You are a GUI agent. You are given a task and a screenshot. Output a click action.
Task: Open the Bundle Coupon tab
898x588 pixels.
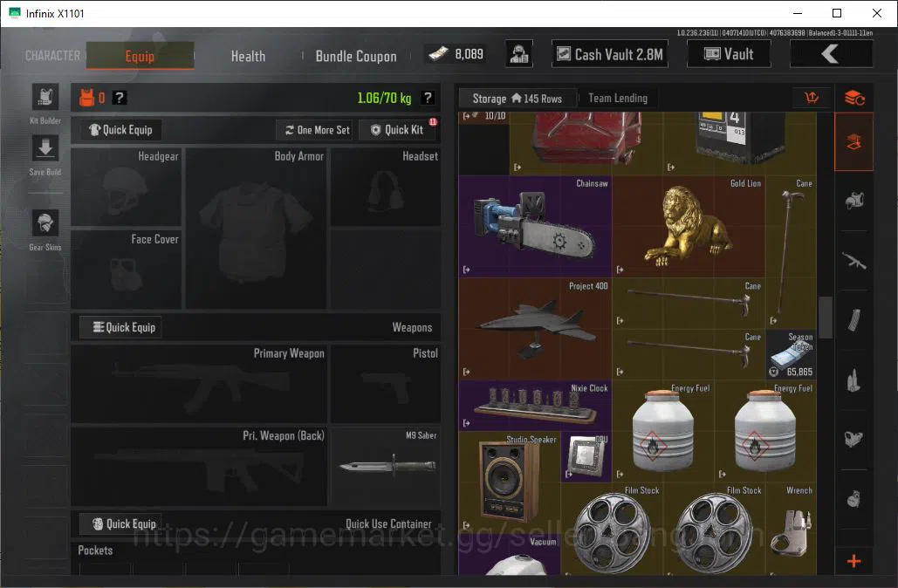click(x=356, y=56)
